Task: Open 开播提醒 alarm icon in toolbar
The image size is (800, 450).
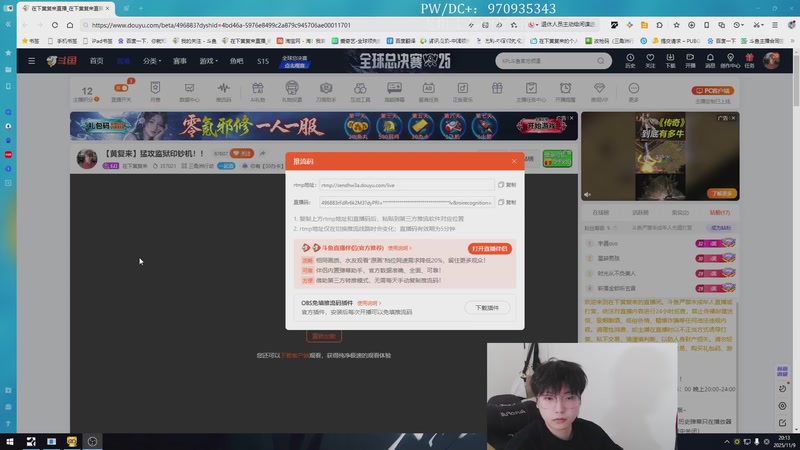Action: (x=565, y=91)
